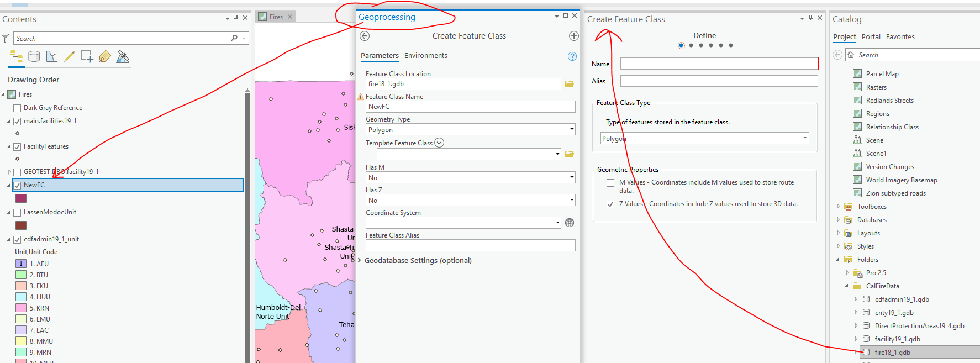Select List By Perspective Imagery icon
The width and height of the screenshot is (980, 363).
coord(123,56)
